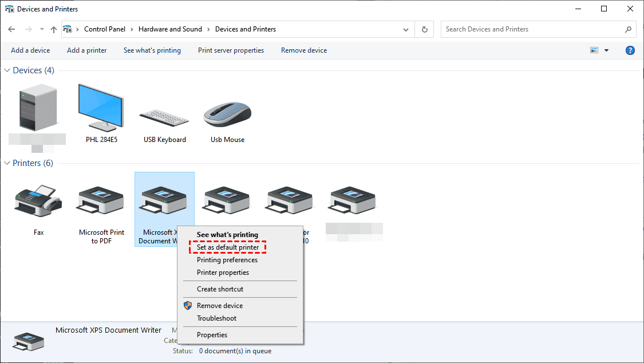
Task: Select the fourth printer icon beside XPS Writer
Action: [226, 200]
